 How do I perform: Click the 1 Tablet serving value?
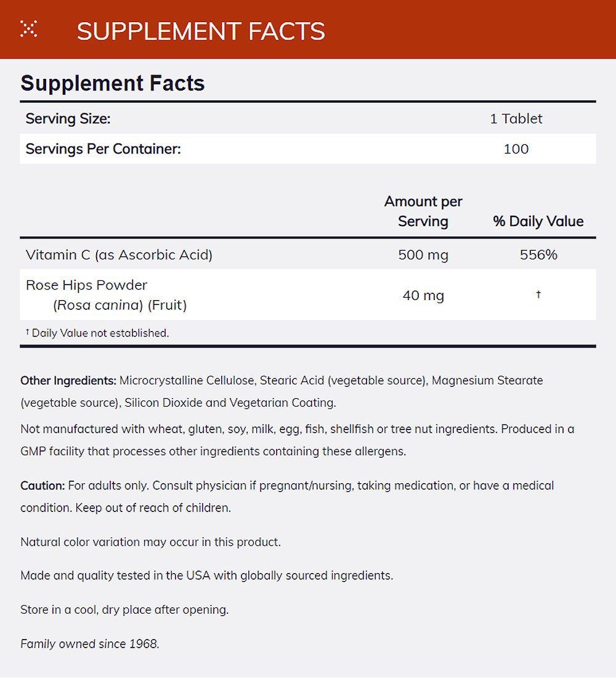(x=516, y=119)
